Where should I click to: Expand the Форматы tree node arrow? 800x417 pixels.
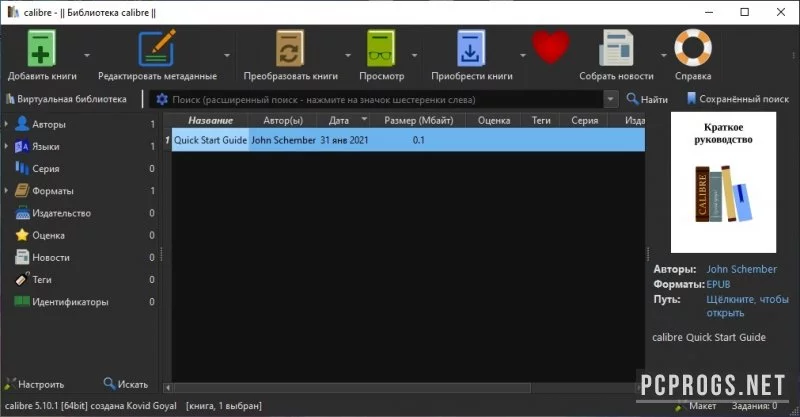coord(6,190)
